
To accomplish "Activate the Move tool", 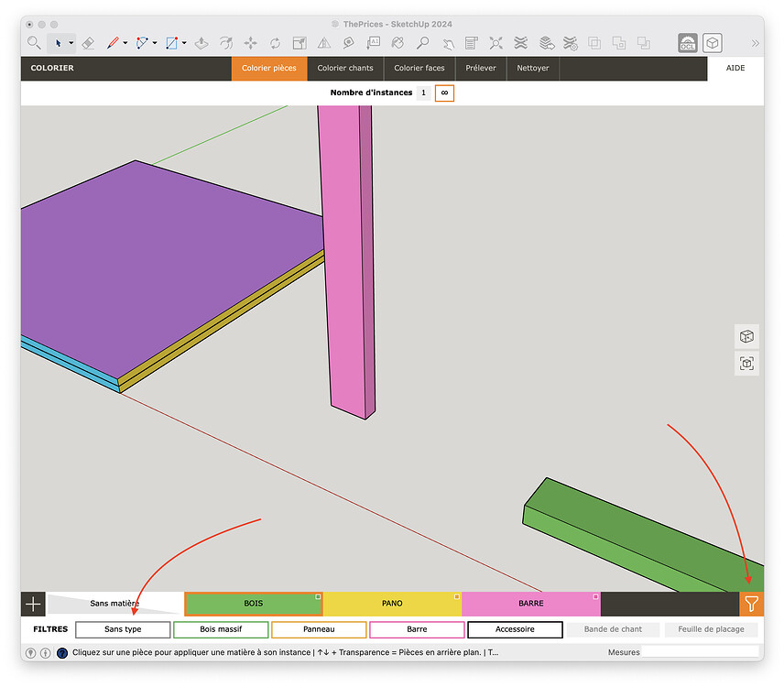I will point(250,42).
